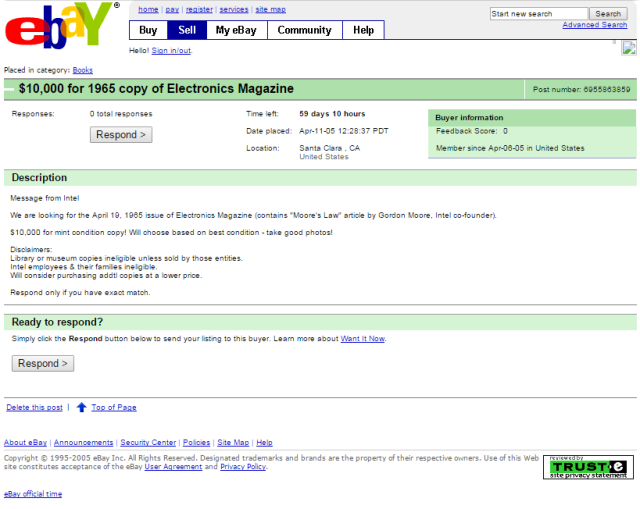Click Delete this post link
Screen dimensions: 640x509
coord(34,407)
